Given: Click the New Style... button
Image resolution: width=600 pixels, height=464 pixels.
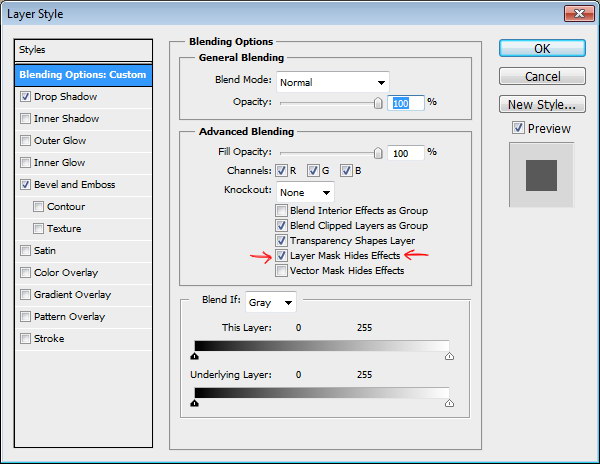Looking at the screenshot, I should pos(541,105).
